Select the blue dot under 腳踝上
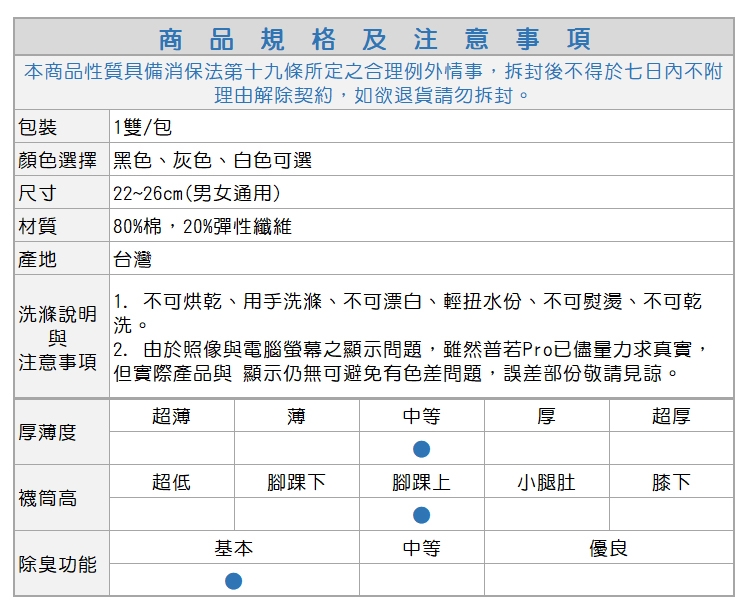The width and height of the screenshot is (750, 616). (x=421, y=515)
